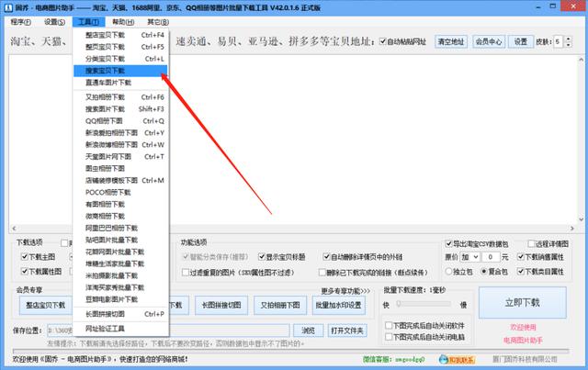Choose 贴吧图片批量下载 menu entry

(120, 240)
